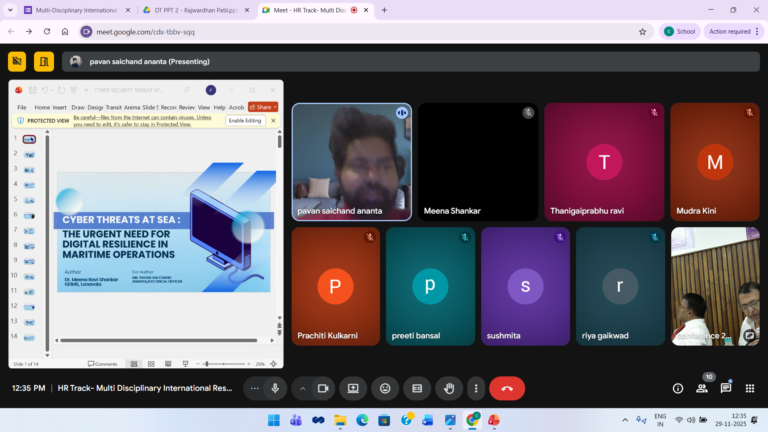Raise hand in the meeting

pyautogui.click(x=449, y=388)
